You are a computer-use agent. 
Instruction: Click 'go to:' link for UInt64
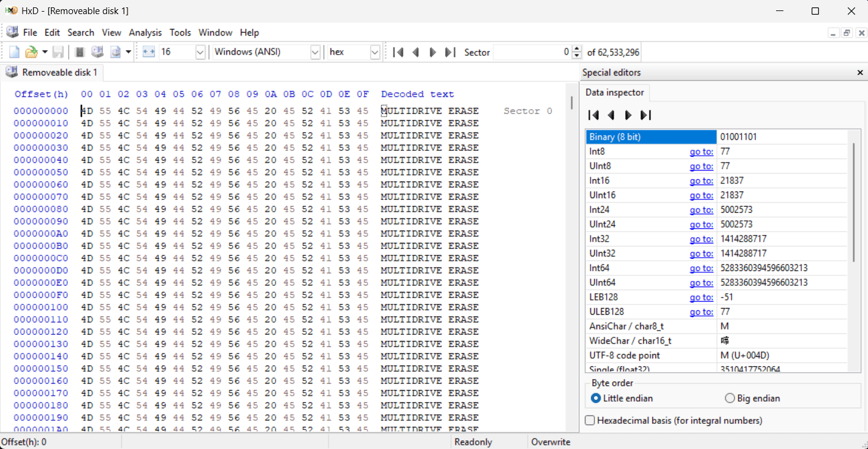click(x=701, y=283)
